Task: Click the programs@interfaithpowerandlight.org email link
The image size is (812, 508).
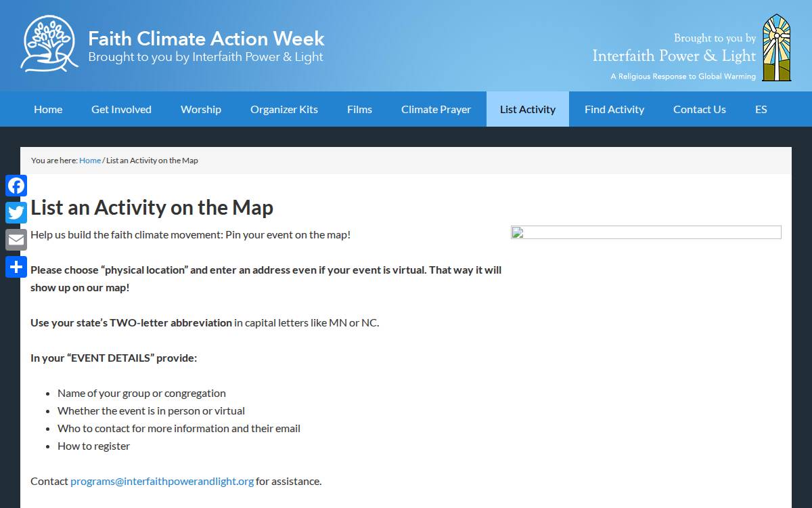Action: (162, 481)
